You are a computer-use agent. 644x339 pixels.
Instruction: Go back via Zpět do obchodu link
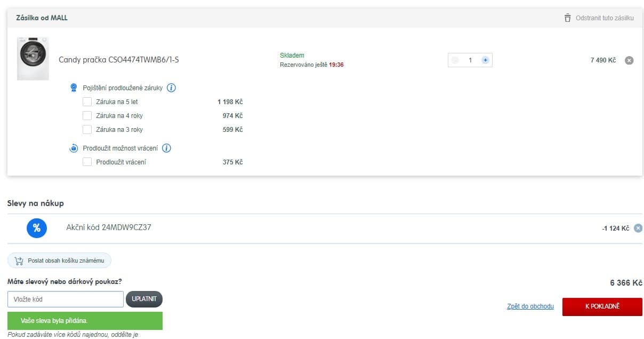tap(530, 306)
